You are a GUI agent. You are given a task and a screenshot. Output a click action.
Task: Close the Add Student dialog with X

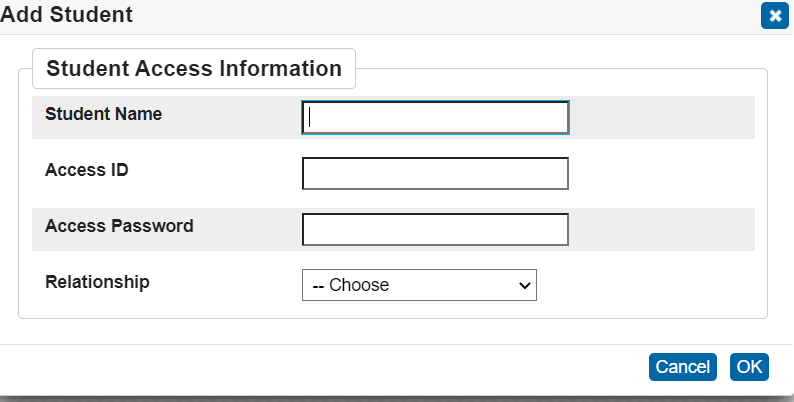click(x=774, y=16)
